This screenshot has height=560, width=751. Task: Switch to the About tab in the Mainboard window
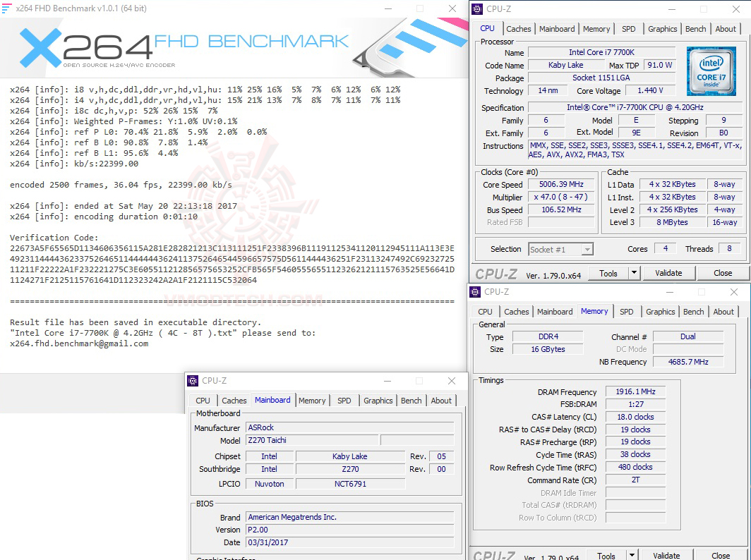coord(441,400)
